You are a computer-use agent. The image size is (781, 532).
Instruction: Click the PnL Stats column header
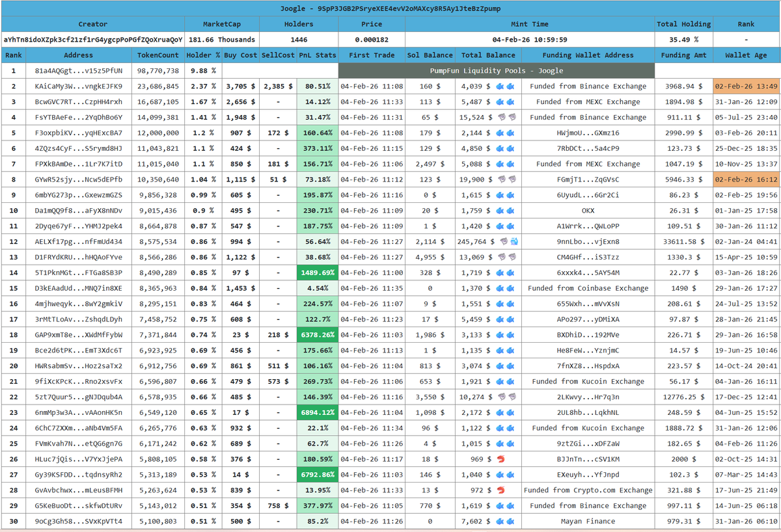point(318,55)
